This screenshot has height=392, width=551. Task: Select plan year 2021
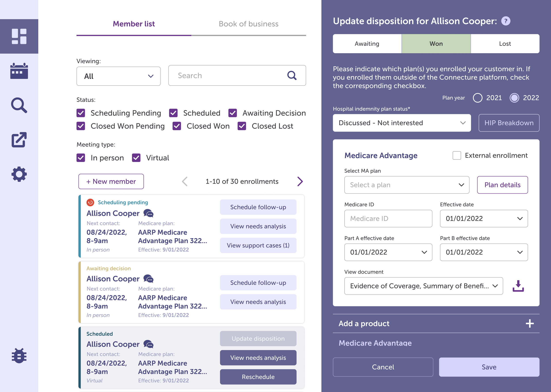[x=478, y=98]
